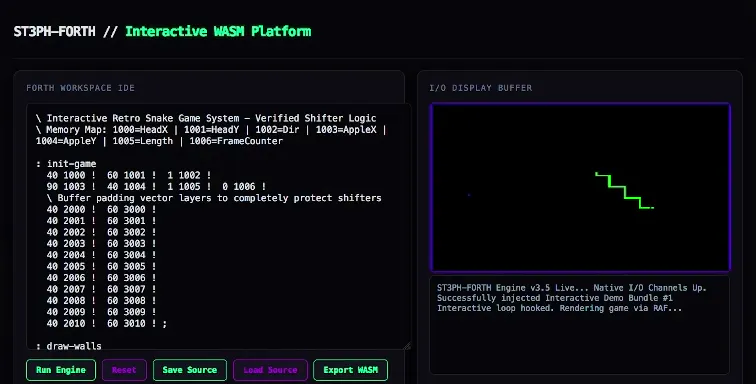This screenshot has height=384, width=756.
Task: Click the I/O DISPLAY BUFFER label
Action: [x=481, y=88]
